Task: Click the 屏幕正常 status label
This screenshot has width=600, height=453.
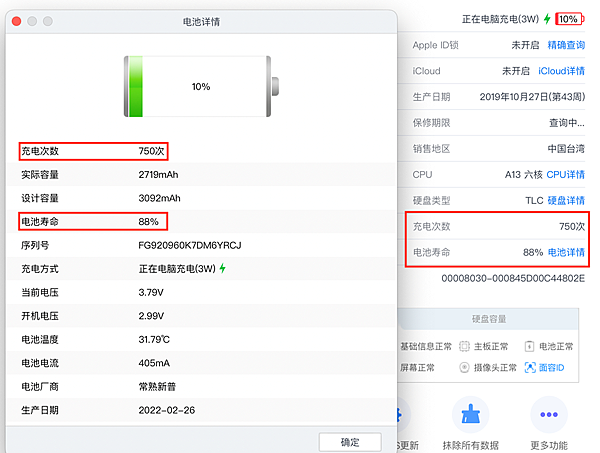Action: coord(417,368)
